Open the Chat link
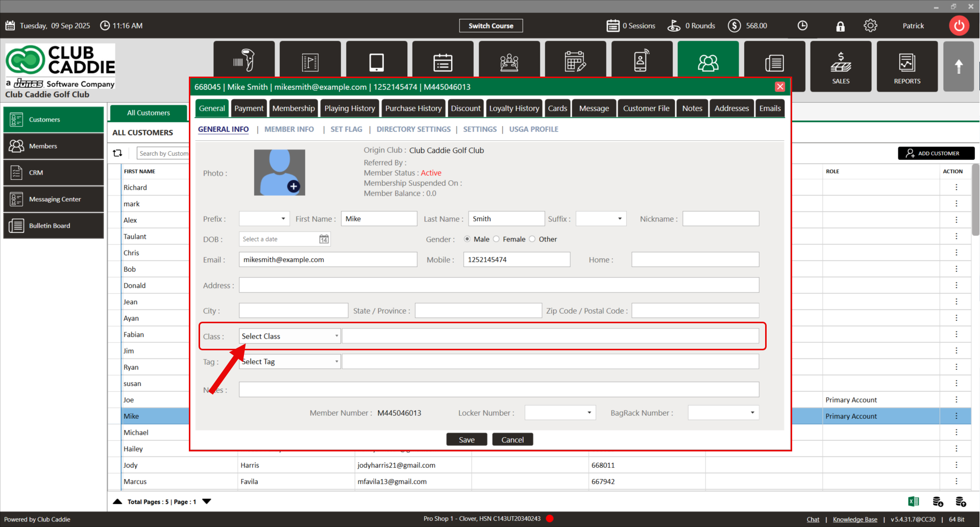The width and height of the screenshot is (980, 527). (813, 519)
